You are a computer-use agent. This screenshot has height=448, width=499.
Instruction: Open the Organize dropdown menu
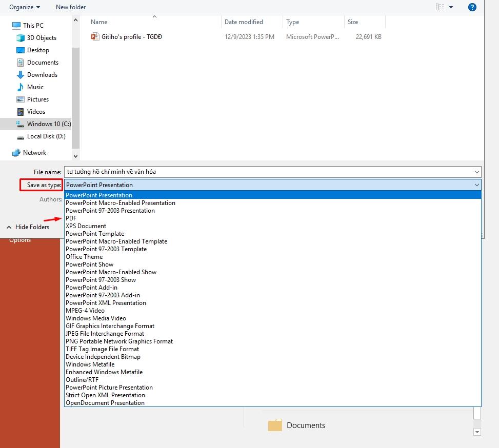point(25,7)
